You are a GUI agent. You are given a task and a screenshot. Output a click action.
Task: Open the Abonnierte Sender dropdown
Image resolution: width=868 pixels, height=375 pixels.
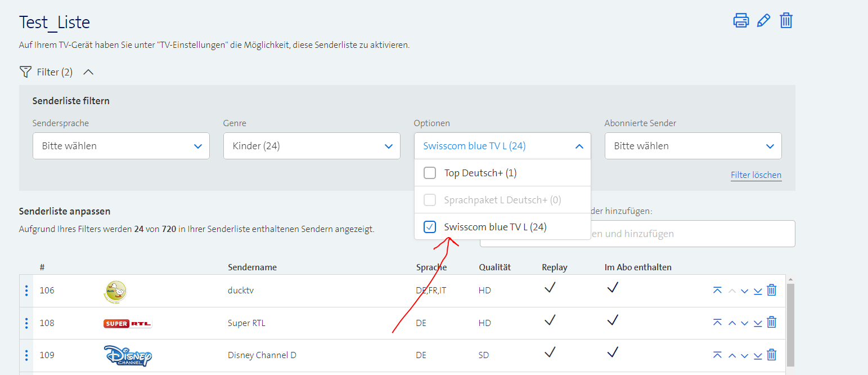click(693, 145)
